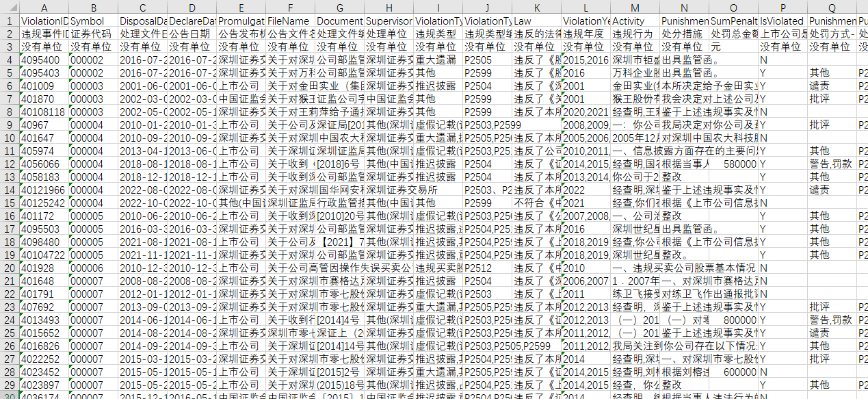The width and height of the screenshot is (868, 399).
Task: Click the Supervisor header cell
Action: click(389, 21)
